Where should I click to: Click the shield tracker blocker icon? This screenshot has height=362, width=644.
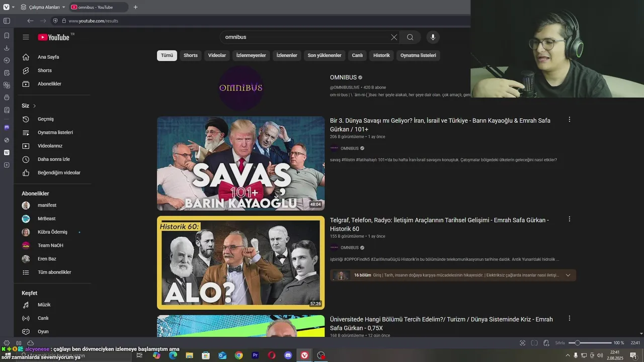click(55, 21)
